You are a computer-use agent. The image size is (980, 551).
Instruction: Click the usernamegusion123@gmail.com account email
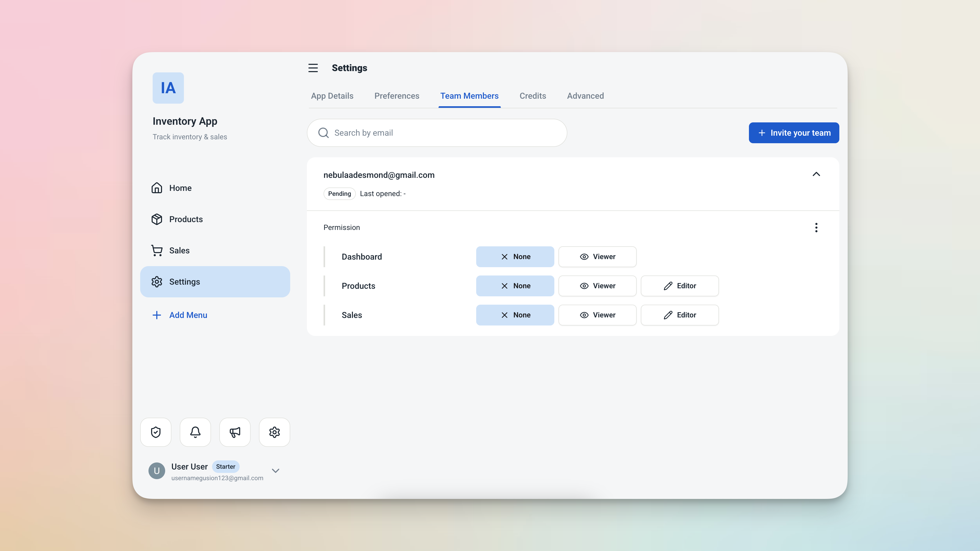tap(217, 478)
